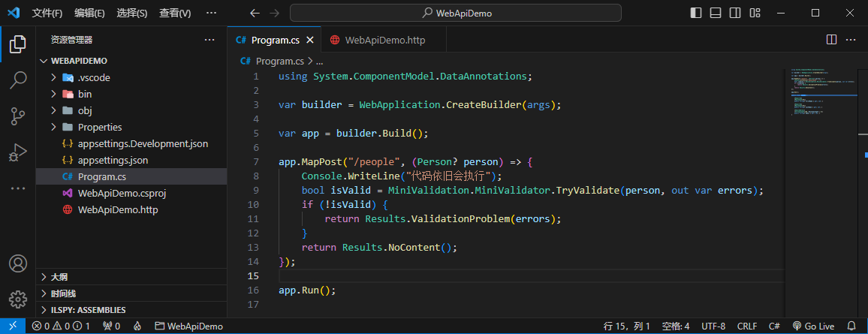Toggle the bottom panel layout button
Screen dimensions: 868x334
(x=716, y=13)
